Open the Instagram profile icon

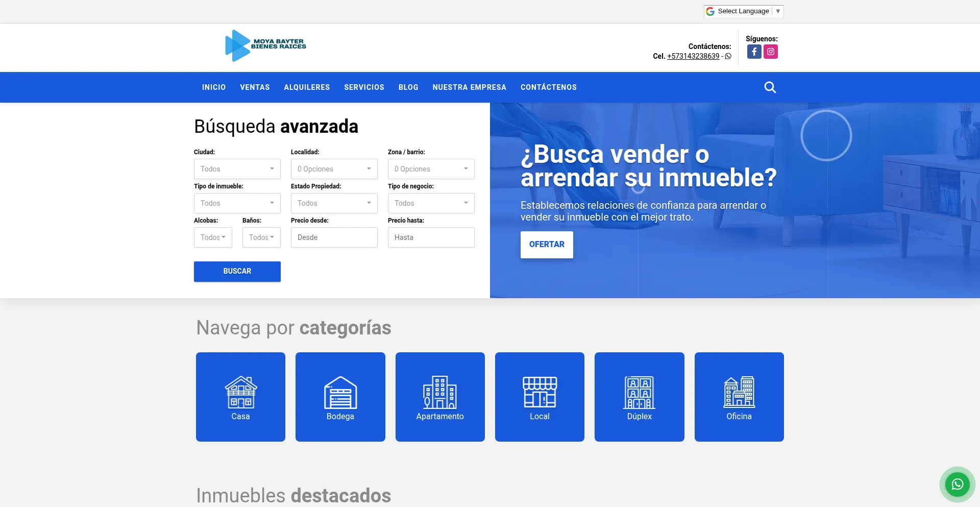(770, 52)
